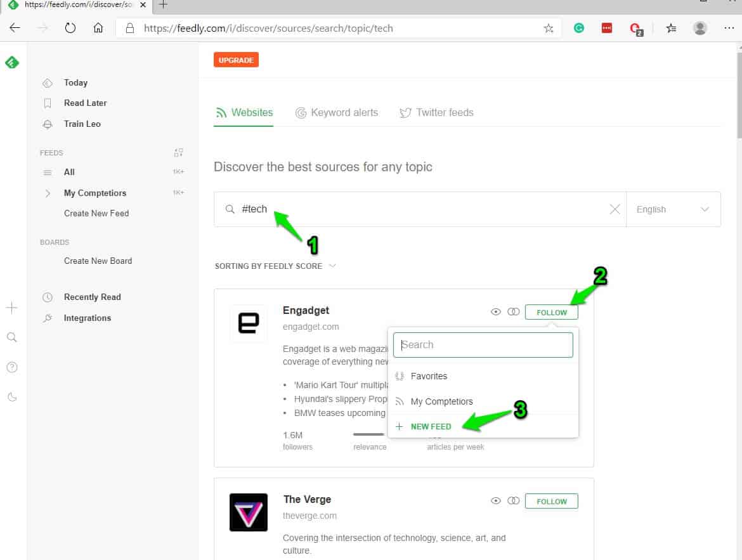Click the #tech topic search field
Screen dimensions: 742x560
point(420,209)
